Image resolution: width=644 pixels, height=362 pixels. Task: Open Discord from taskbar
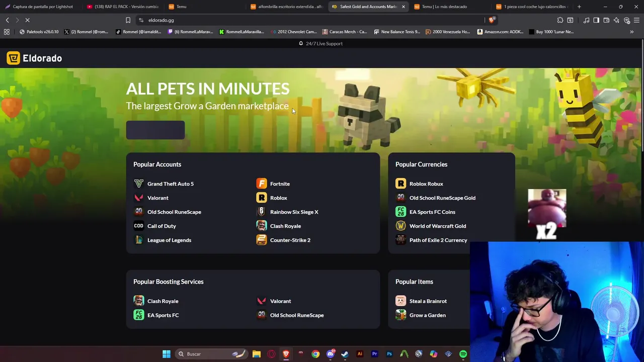331,354
